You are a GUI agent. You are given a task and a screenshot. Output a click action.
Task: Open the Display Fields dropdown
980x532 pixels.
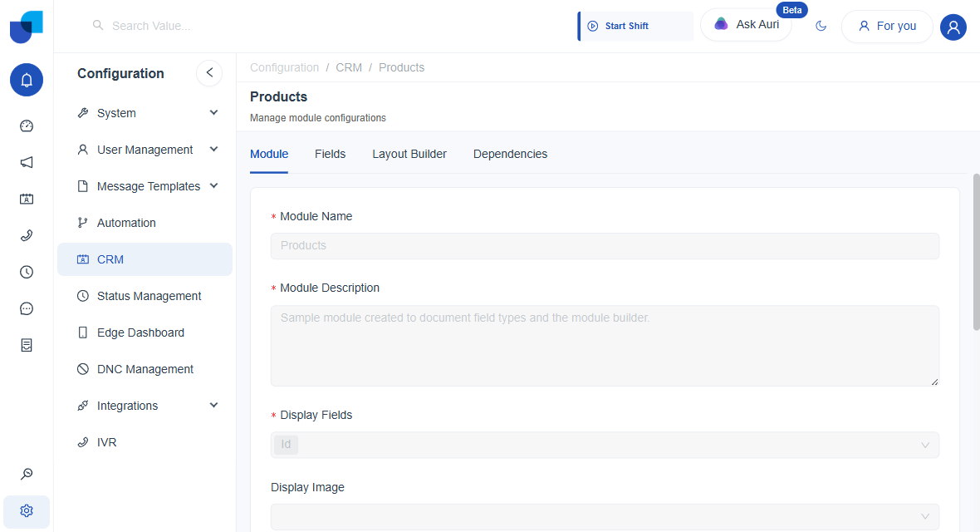[605, 445]
